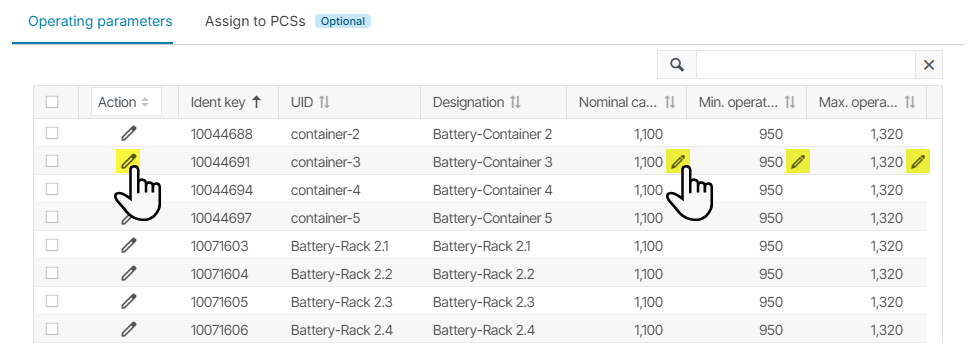Click pencil icon for Battery-Rack 2.4
Viewport: 974px width, 361px height.
[129, 329]
